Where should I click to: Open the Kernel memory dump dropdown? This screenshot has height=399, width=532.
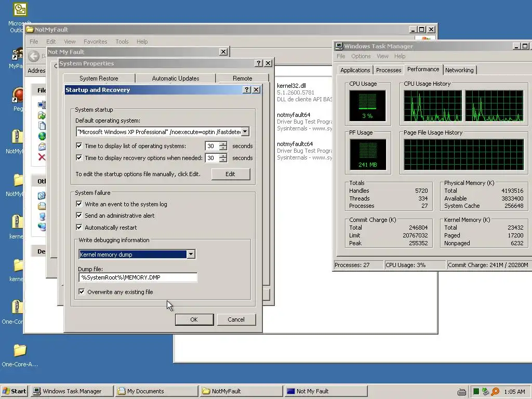191,254
